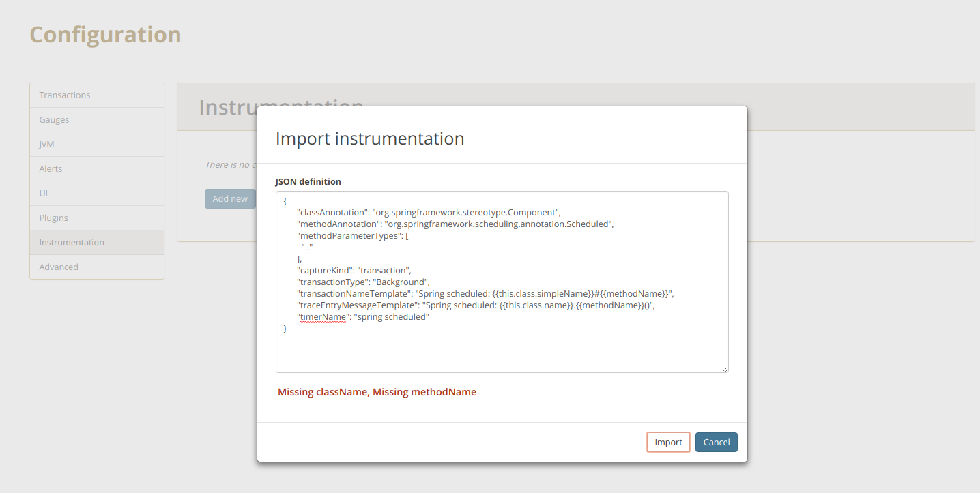Screen dimensions: 980x493
Task: Click the Missing className error message
Action: (x=322, y=392)
